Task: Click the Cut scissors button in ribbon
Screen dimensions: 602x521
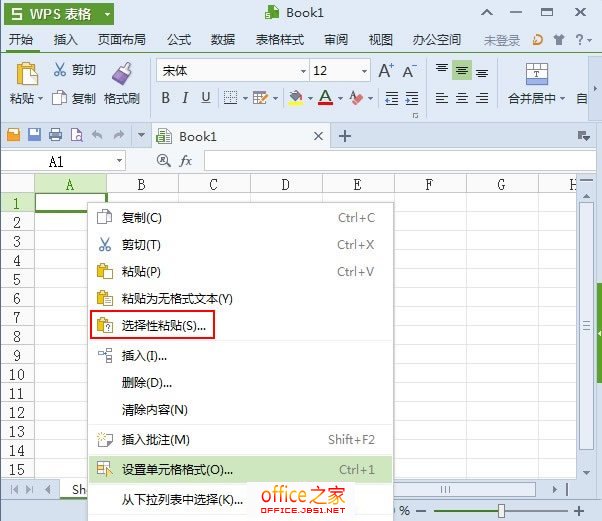Action: pyautogui.click(x=74, y=70)
